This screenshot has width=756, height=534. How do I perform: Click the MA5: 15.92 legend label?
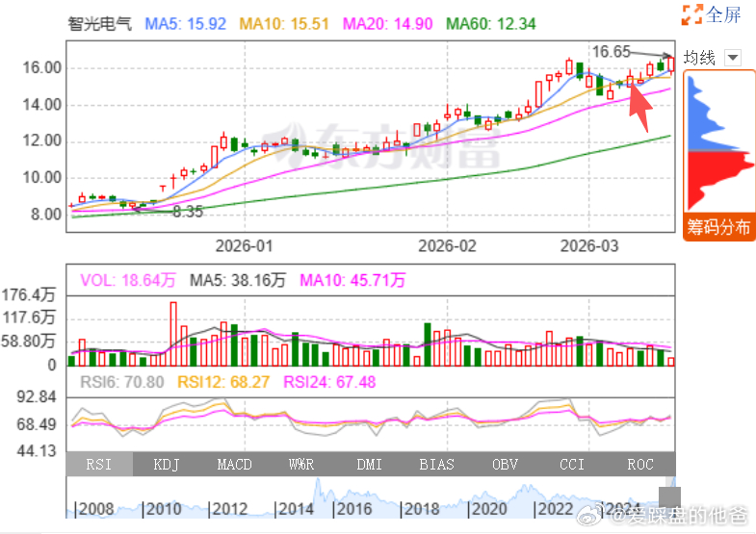[x=186, y=24]
